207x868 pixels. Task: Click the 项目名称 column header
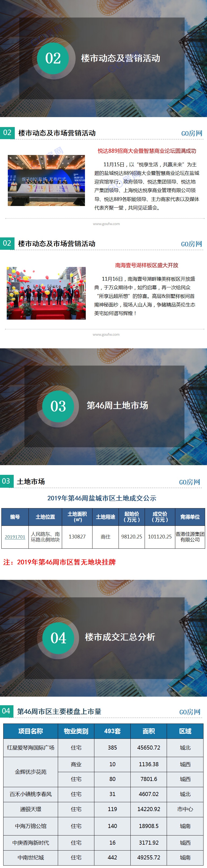click(x=31, y=731)
